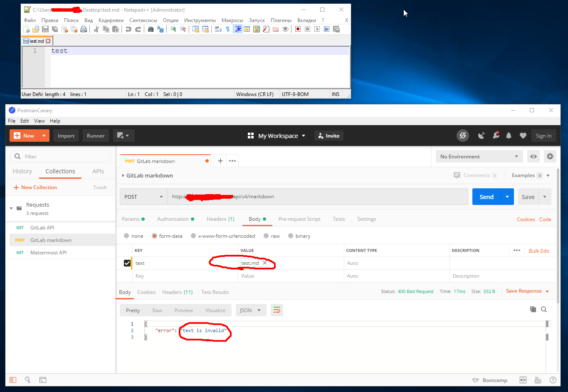Start macro recording with the red record icon
Image resolution: width=568 pixels, height=392 pixels.
298,29
